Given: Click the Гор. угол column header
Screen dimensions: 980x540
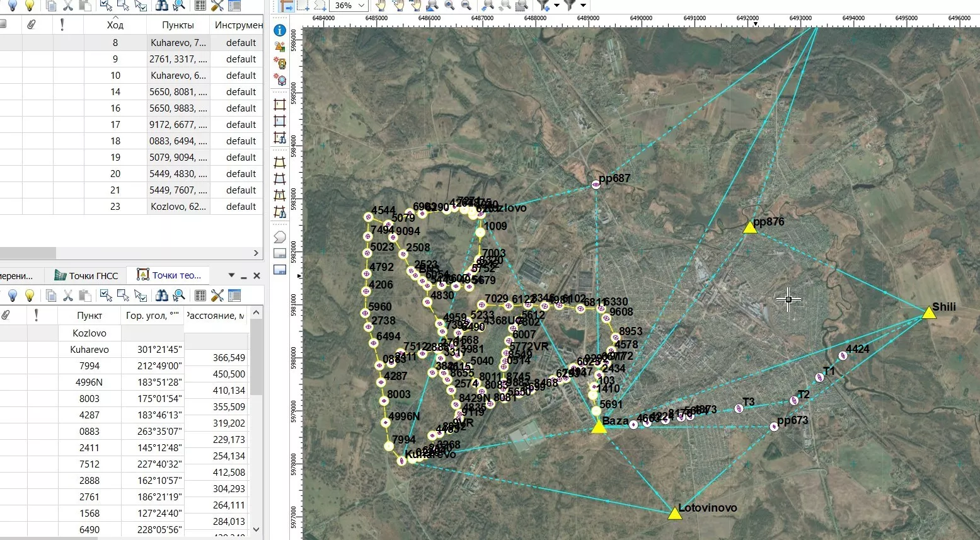Looking at the screenshot, I should (x=152, y=315).
